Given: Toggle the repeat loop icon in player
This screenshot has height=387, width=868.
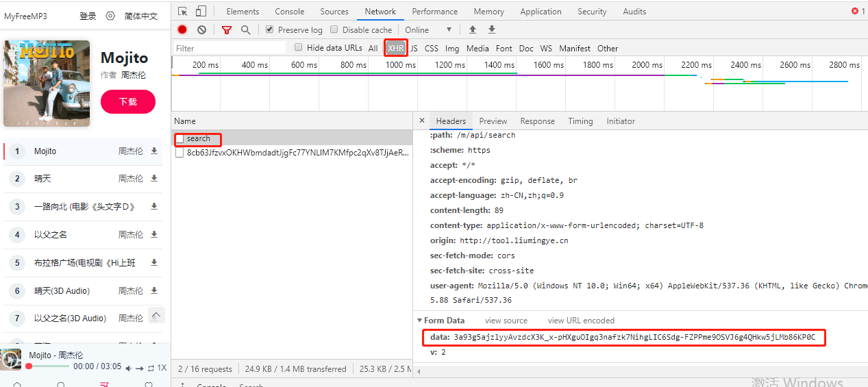Looking at the screenshot, I should click(x=151, y=369).
